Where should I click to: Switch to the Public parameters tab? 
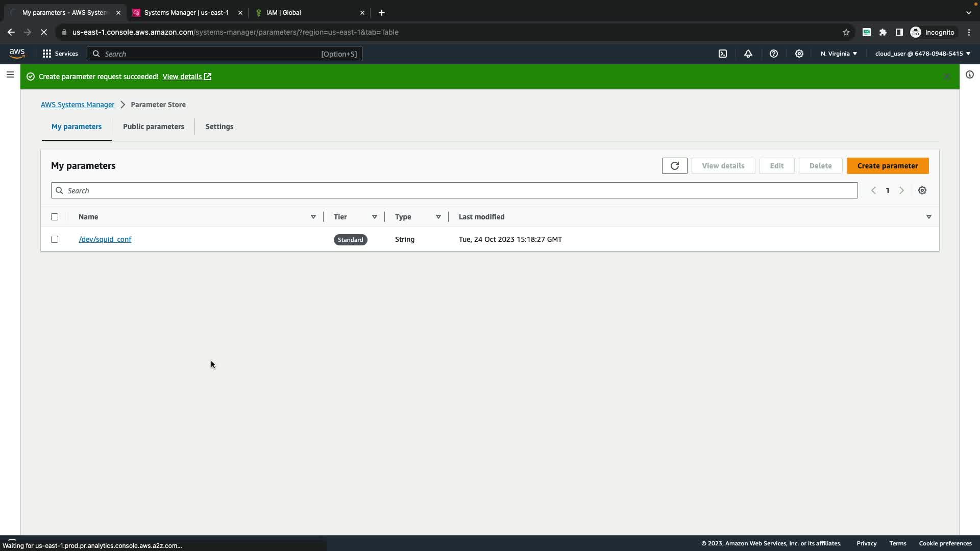(153, 127)
